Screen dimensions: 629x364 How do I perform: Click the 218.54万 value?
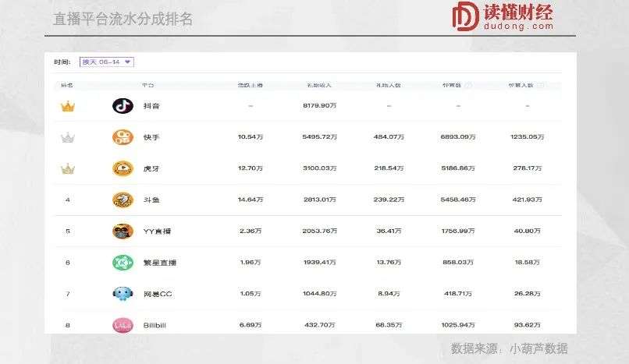click(x=389, y=168)
